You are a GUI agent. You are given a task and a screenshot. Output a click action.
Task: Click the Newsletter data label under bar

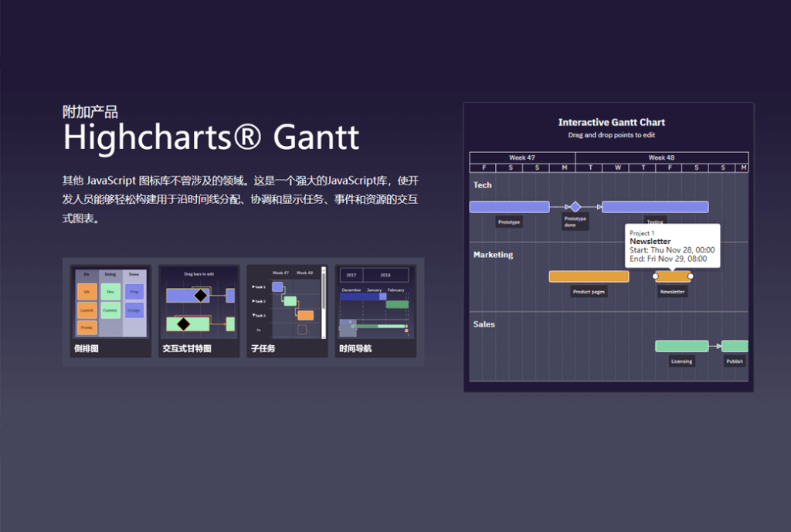tap(673, 291)
